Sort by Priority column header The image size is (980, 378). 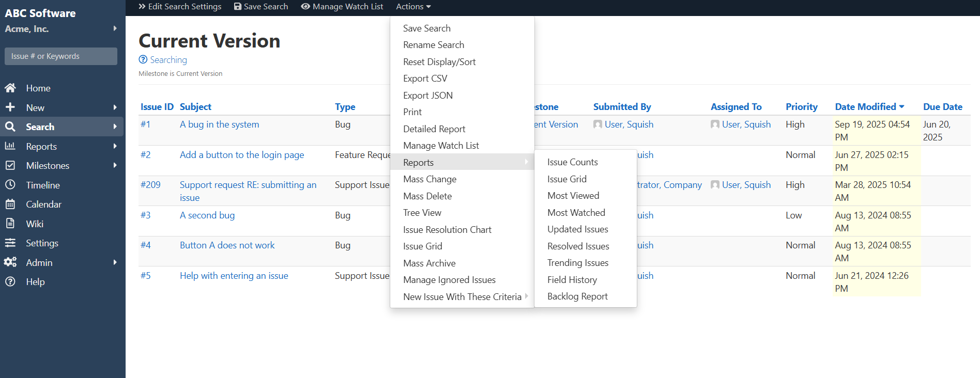(802, 107)
